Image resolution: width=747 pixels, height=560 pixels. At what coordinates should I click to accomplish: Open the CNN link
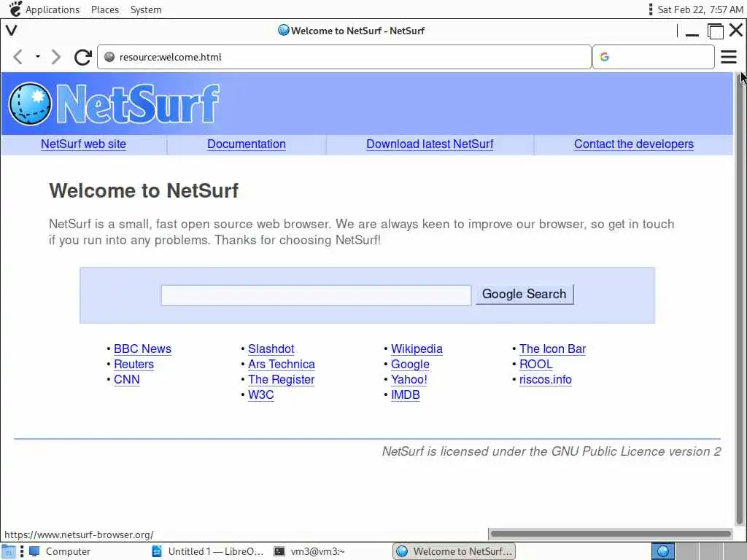(x=127, y=379)
